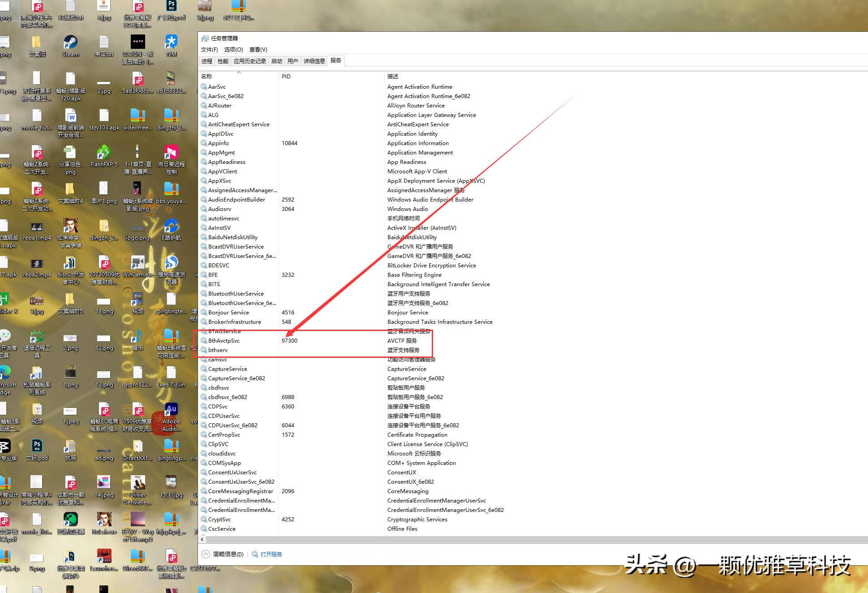This screenshot has height=593, width=868.
Task: Switch to the 进程 tab
Action: pos(206,61)
